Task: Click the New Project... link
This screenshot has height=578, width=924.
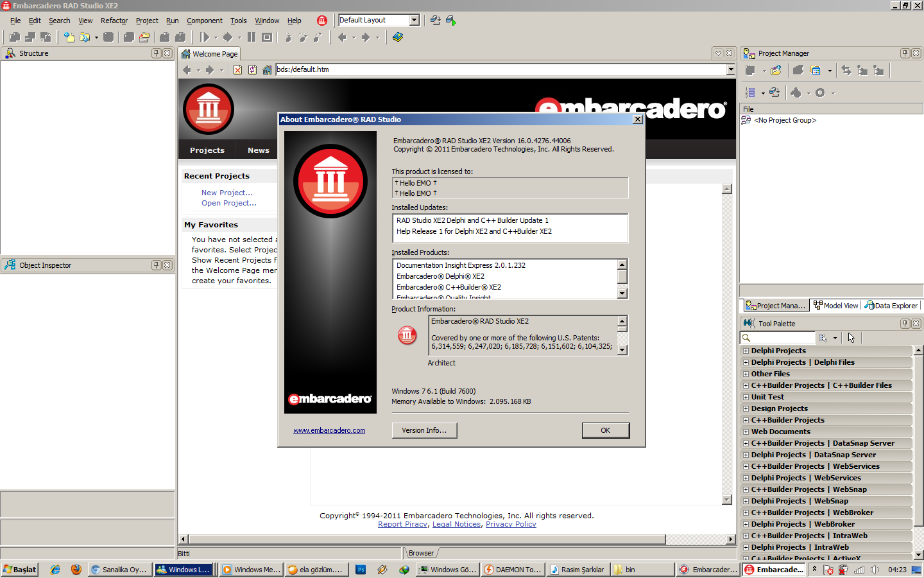Action: (x=227, y=193)
